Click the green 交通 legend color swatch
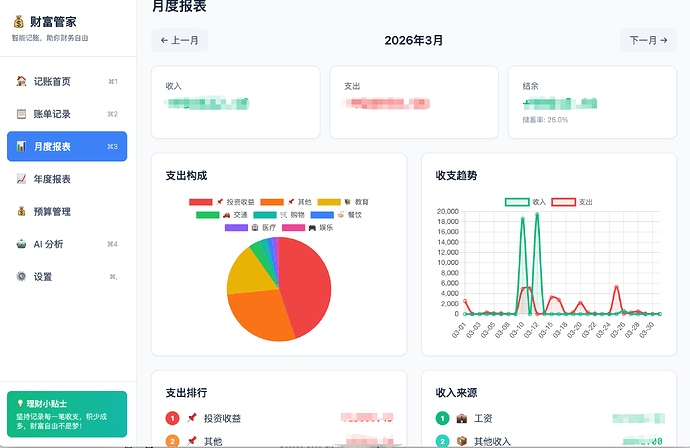690x448 pixels. click(x=208, y=215)
